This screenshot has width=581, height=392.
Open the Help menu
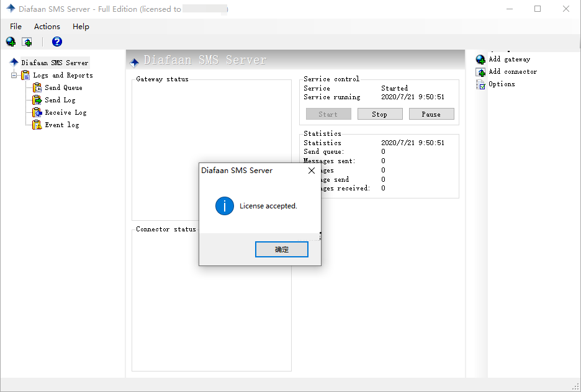click(x=81, y=26)
